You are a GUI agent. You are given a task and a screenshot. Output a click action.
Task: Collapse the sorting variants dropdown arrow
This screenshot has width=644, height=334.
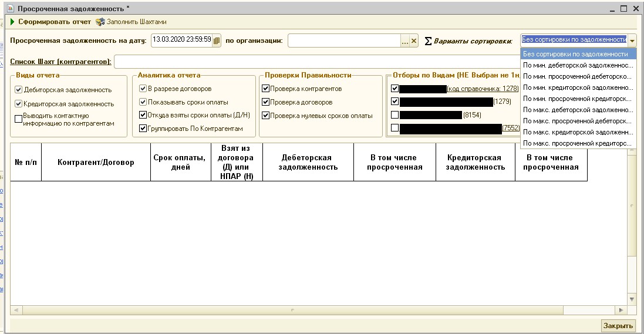click(632, 41)
